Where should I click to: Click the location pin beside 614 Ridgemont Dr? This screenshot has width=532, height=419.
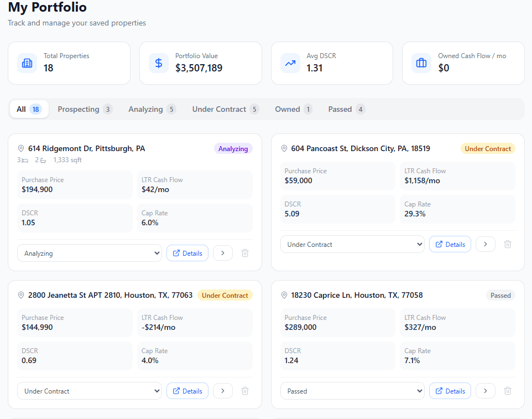[x=20, y=148]
